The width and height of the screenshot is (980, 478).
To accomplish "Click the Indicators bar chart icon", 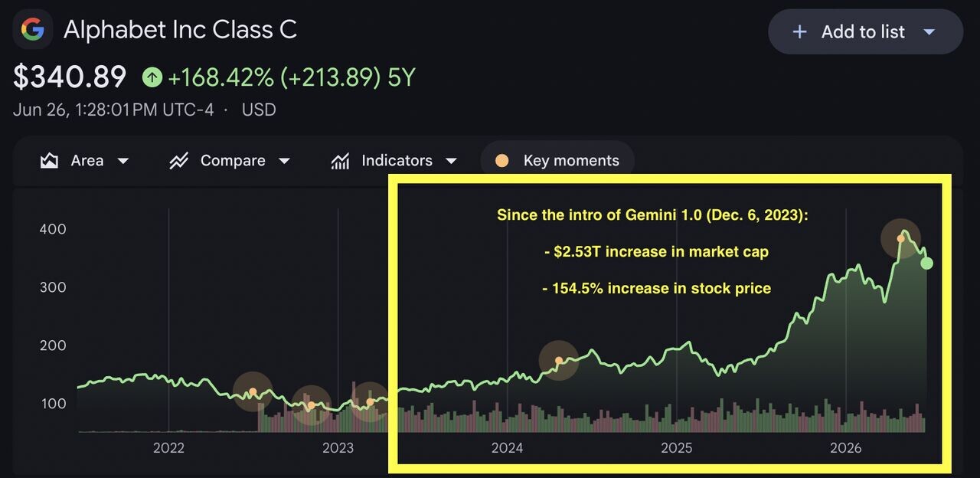I will [x=340, y=161].
